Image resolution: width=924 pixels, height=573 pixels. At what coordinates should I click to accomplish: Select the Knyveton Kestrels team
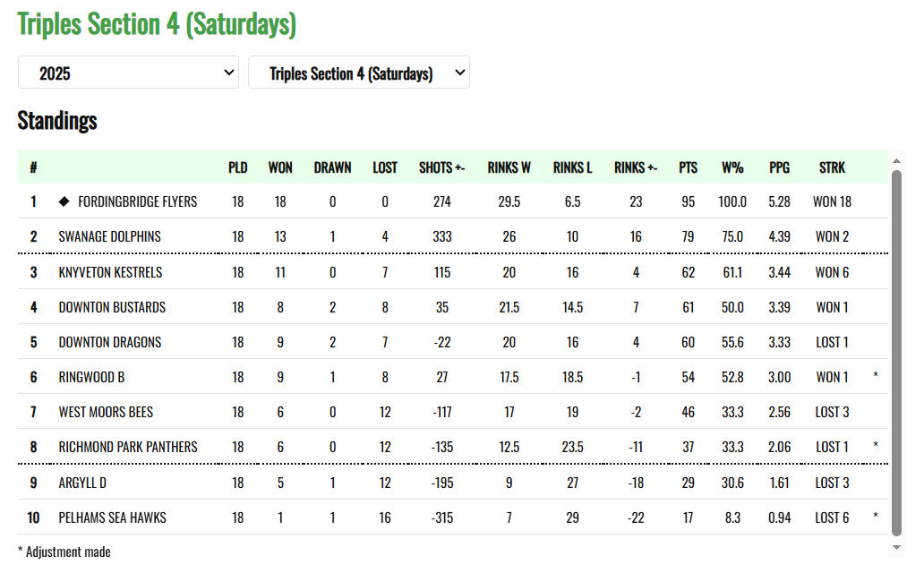point(110,272)
